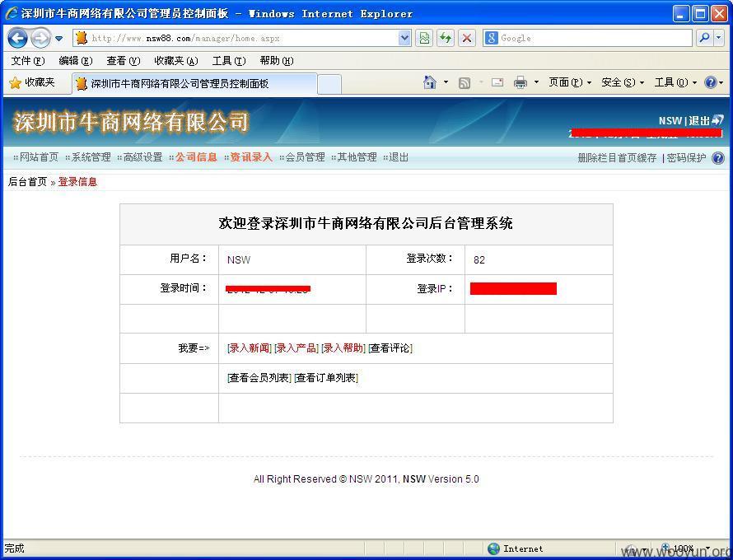Viewport: 733px width, 560px height.
Task: Go back with the browser Back arrow
Action: [18, 38]
